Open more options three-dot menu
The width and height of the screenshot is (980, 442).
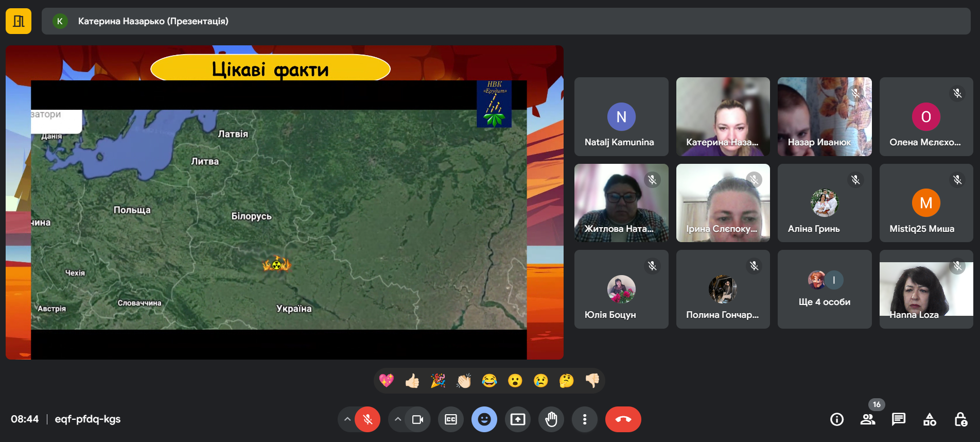click(x=584, y=419)
